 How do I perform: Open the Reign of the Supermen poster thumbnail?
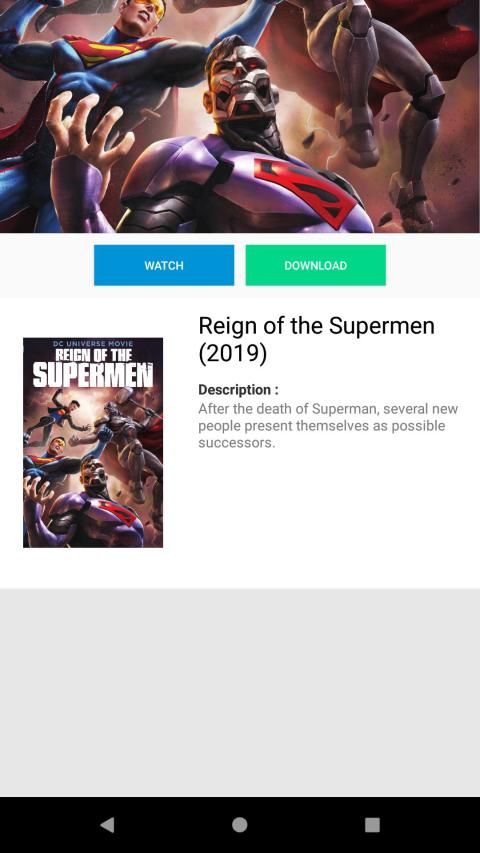click(93, 442)
